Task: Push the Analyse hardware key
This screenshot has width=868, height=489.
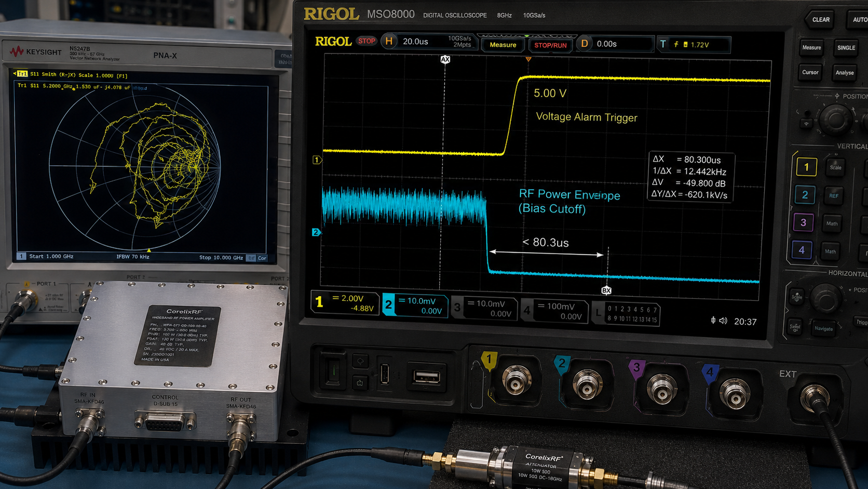Action: point(844,73)
